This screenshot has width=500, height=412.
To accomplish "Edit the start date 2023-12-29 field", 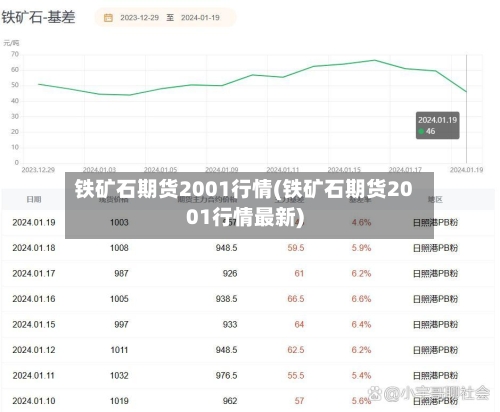I will (x=139, y=18).
